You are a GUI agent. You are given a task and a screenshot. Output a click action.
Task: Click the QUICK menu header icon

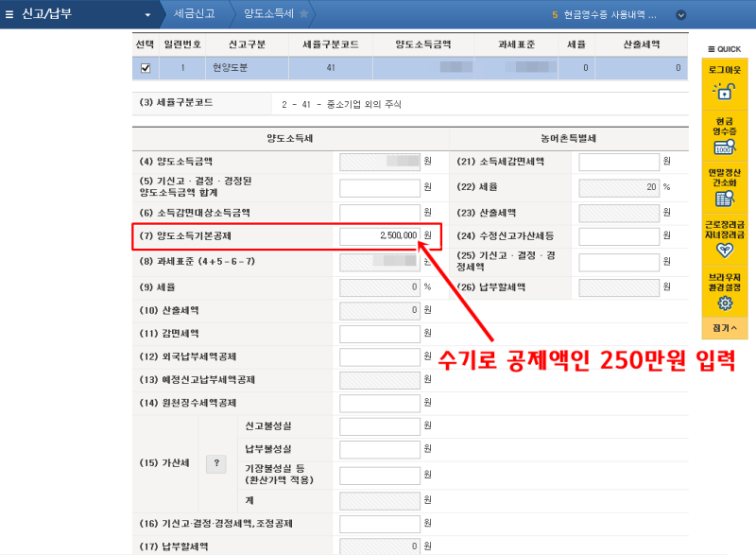point(712,49)
